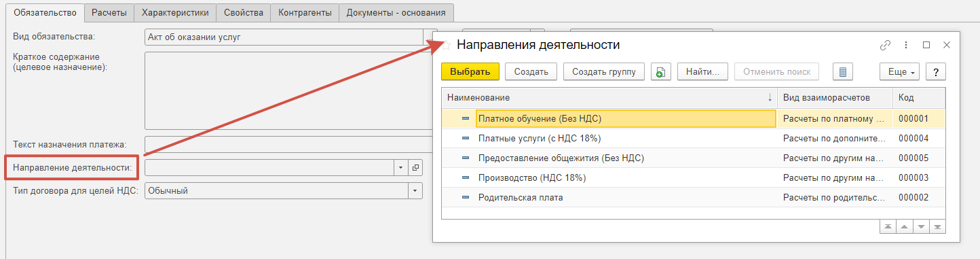Select row Производство (НДС 18%)

(693, 177)
